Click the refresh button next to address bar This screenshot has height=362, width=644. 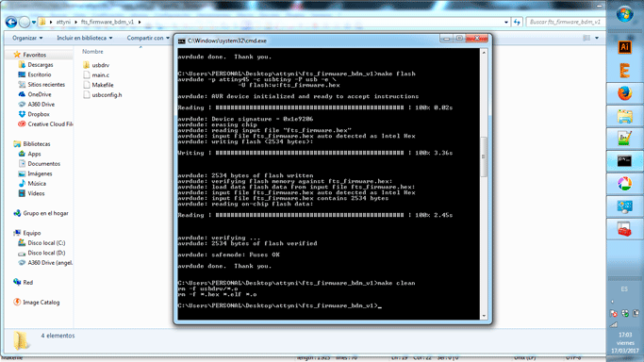click(517, 23)
